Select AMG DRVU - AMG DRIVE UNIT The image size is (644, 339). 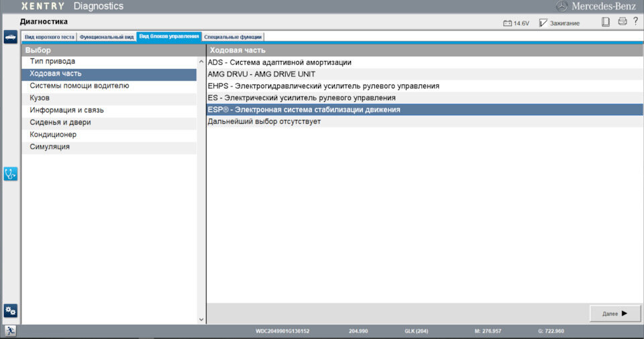(x=425, y=74)
